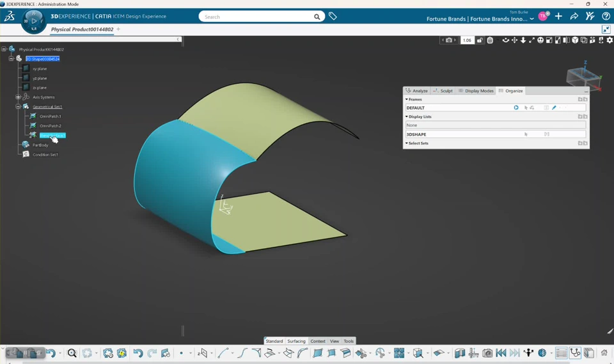
Task: Open the help question mark icon
Action: [x=606, y=16]
